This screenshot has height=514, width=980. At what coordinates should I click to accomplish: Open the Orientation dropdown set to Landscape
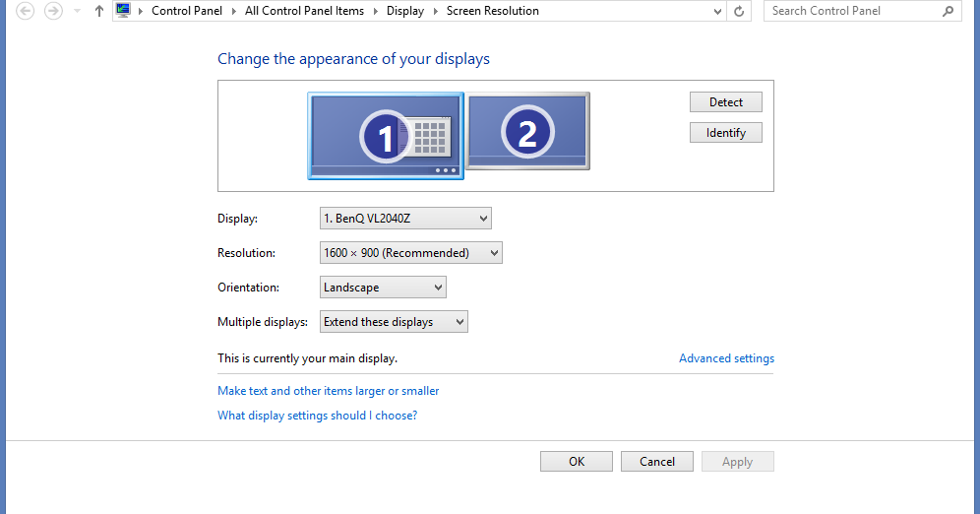[x=383, y=287]
